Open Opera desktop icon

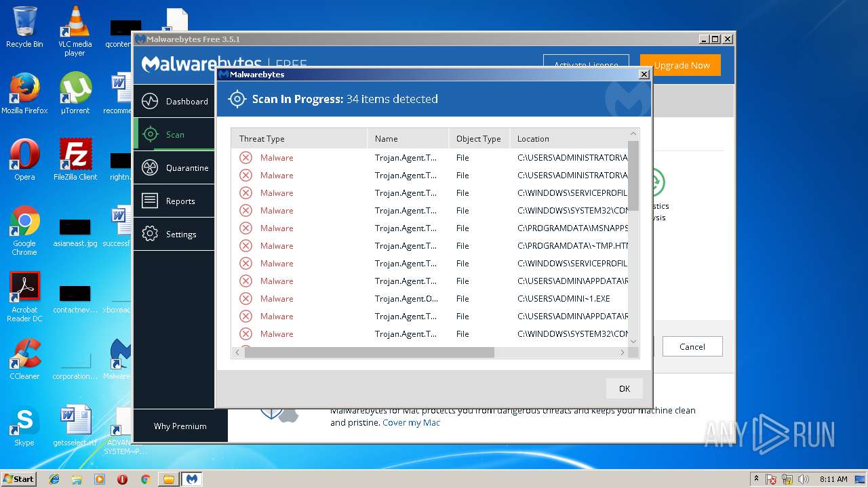(24, 160)
